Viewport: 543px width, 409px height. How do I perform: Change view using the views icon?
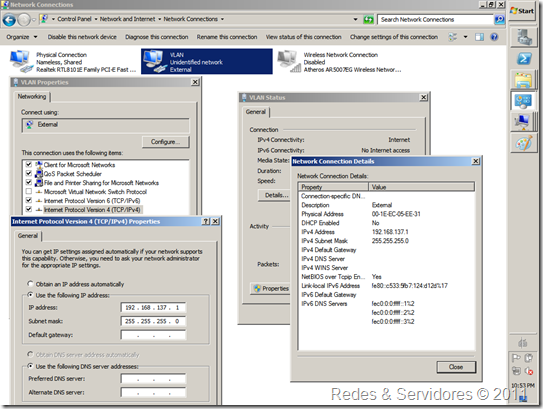point(453,37)
